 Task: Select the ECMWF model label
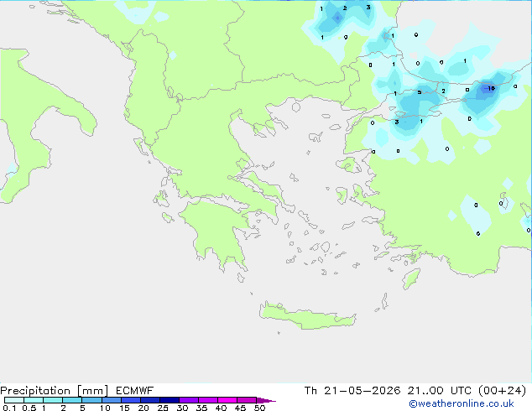click(135, 391)
